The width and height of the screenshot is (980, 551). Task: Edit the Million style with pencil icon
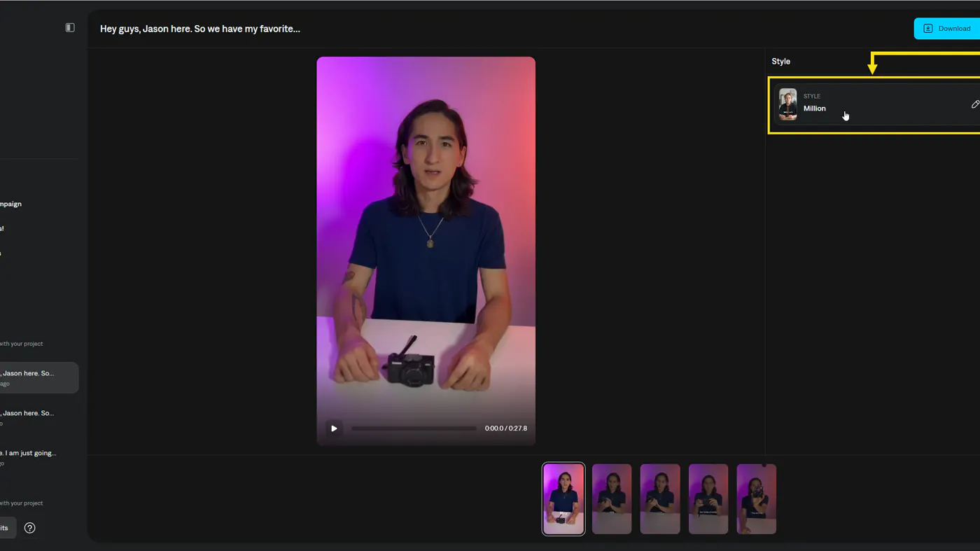pos(975,104)
